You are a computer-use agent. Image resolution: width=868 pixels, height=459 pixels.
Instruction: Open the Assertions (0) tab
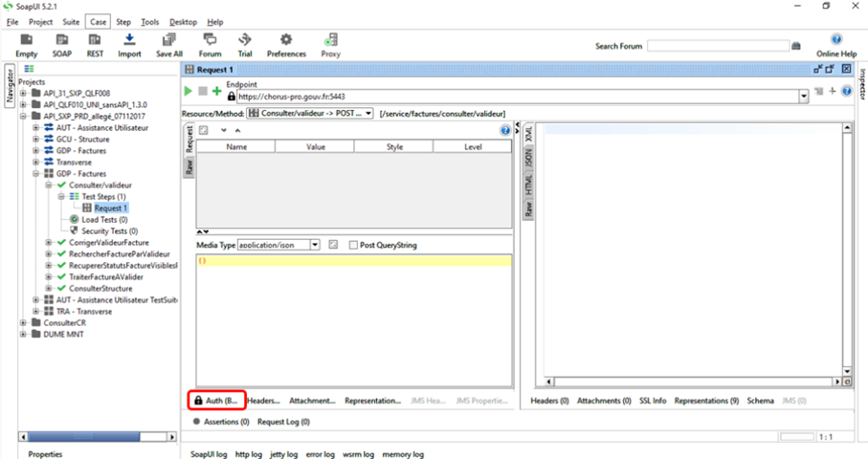click(x=221, y=422)
